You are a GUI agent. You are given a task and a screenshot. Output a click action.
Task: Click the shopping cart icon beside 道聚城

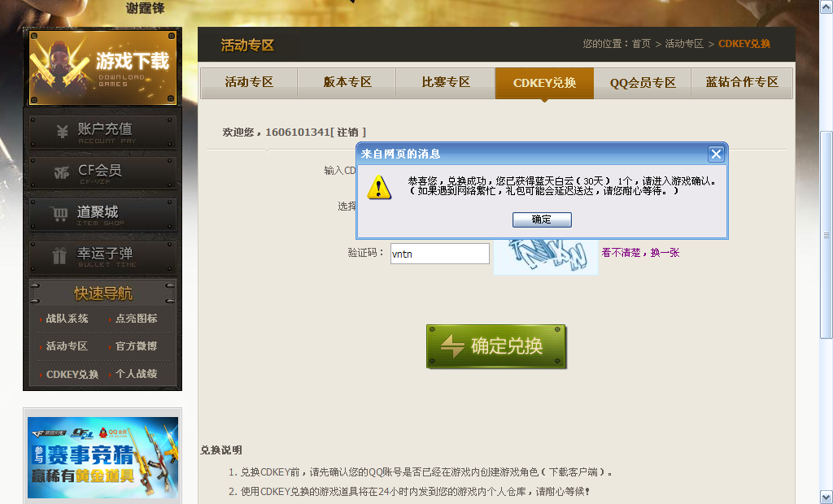point(59,214)
